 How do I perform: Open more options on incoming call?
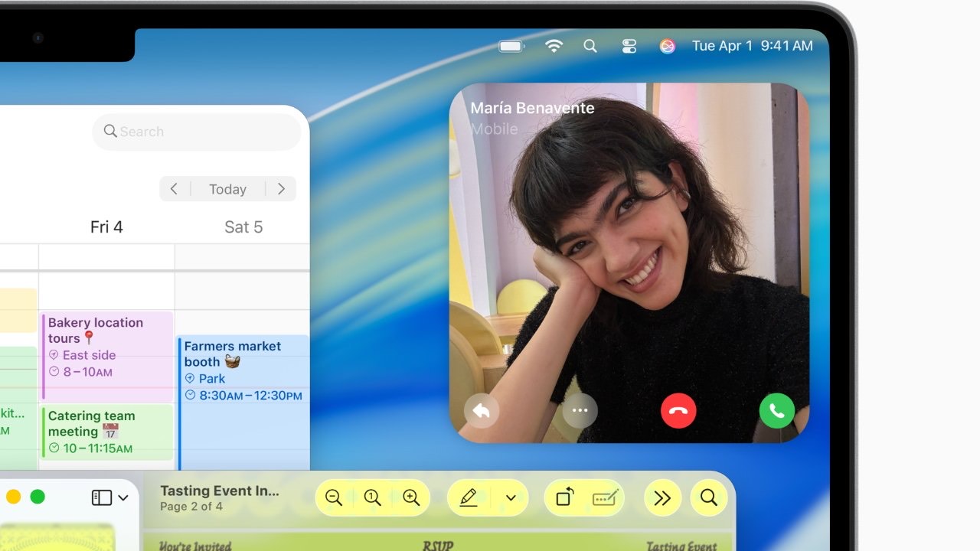coord(580,411)
